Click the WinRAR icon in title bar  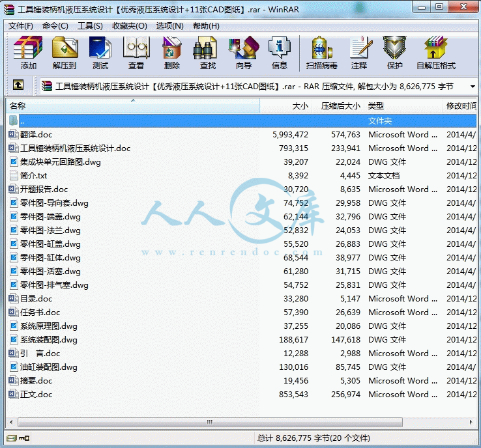tap(9, 10)
